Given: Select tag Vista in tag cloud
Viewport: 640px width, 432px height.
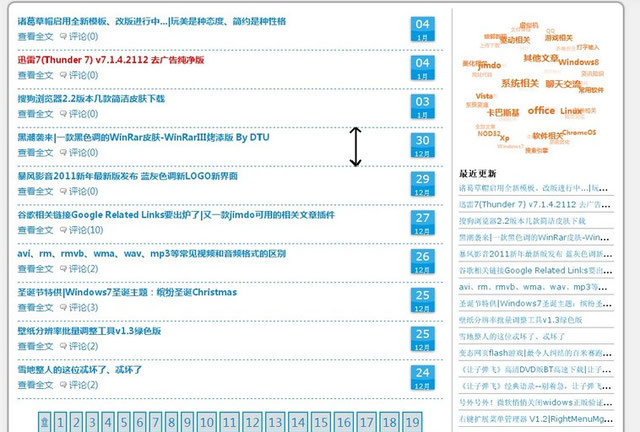Looking at the screenshot, I should [x=484, y=96].
